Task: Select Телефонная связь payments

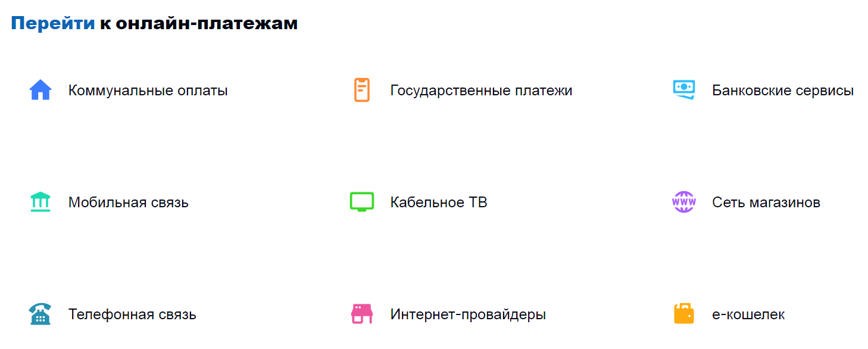Action: [132, 314]
